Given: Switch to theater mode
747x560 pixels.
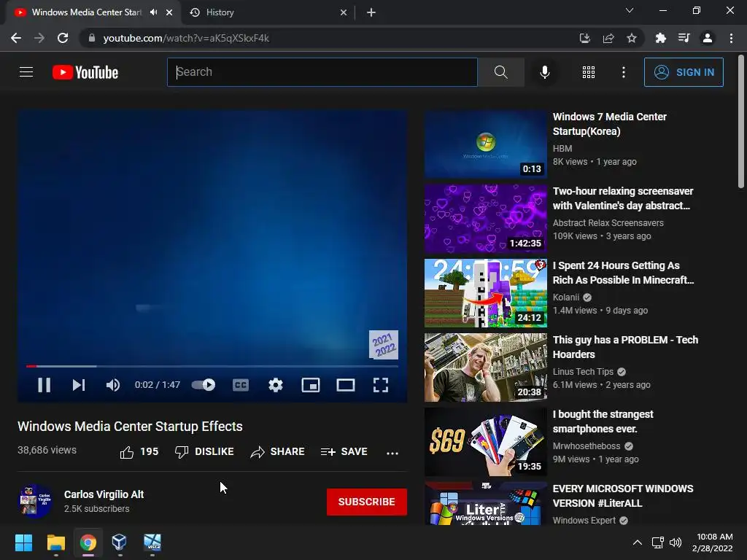Looking at the screenshot, I should 345,385.
